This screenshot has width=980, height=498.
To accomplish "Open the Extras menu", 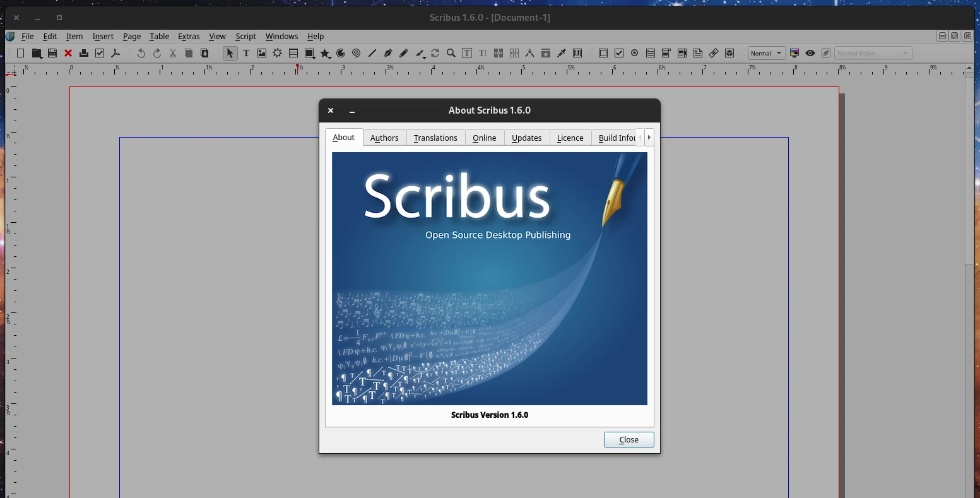I will [189, 37].
